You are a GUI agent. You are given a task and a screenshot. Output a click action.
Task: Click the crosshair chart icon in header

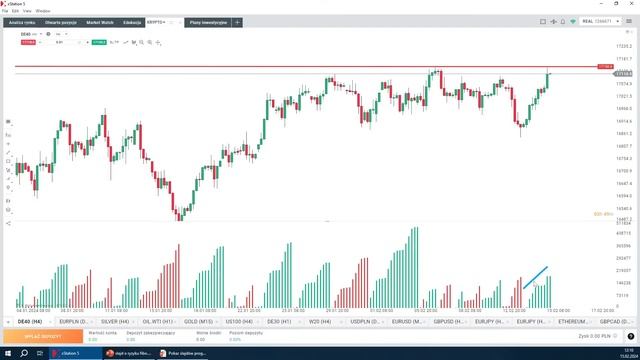point(553,22)
